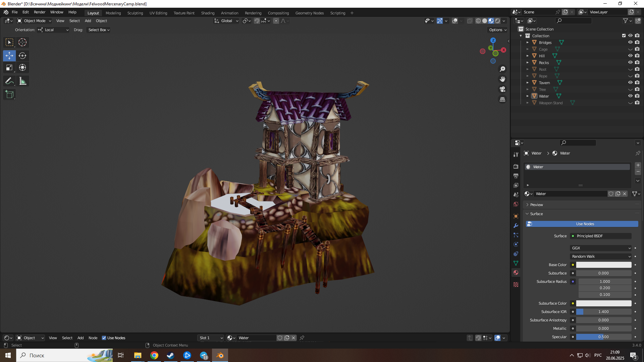Select the Measure tool
Screen dimensions: 644x362
point(22,81)
